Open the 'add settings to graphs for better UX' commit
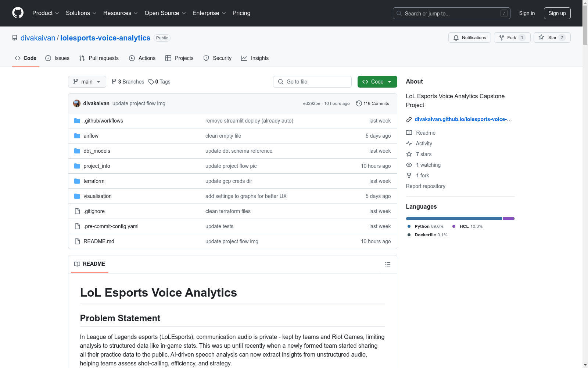The image size is (588, 368). click(246, 196)
